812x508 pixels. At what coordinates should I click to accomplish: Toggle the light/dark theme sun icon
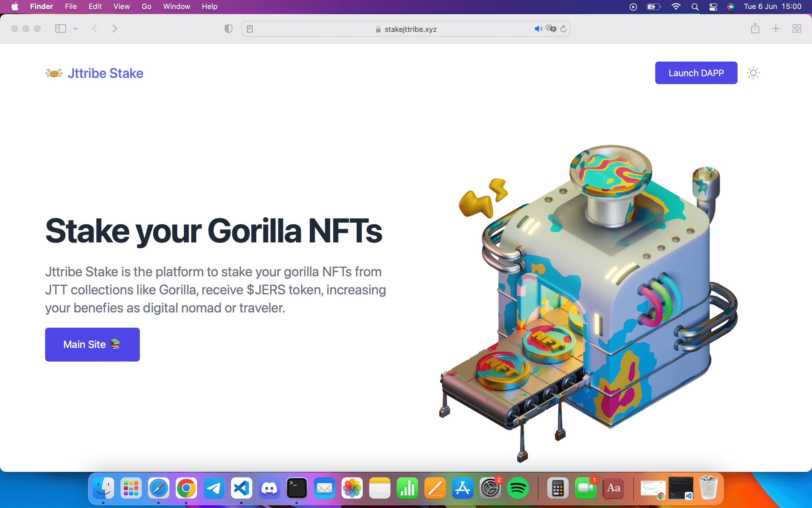(753, 73)
